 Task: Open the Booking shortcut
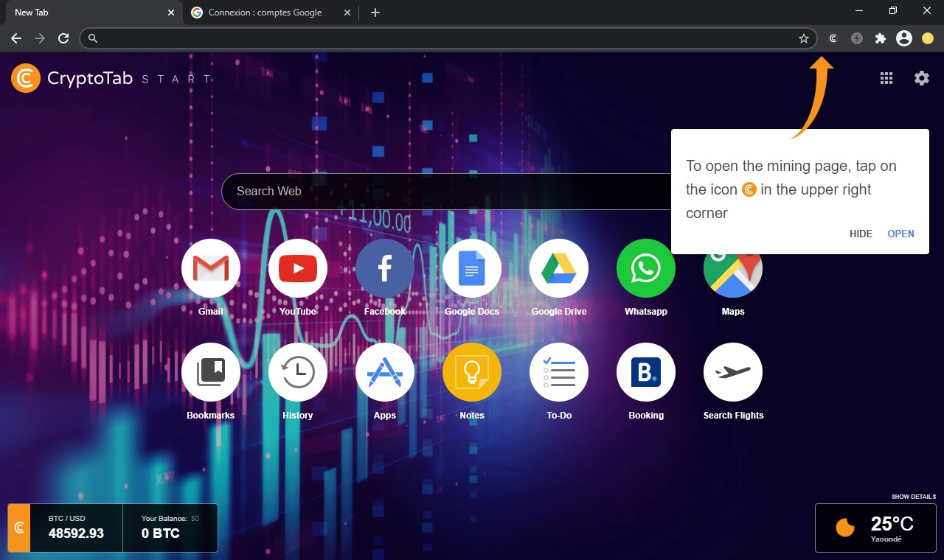click(x=646, y=372)
